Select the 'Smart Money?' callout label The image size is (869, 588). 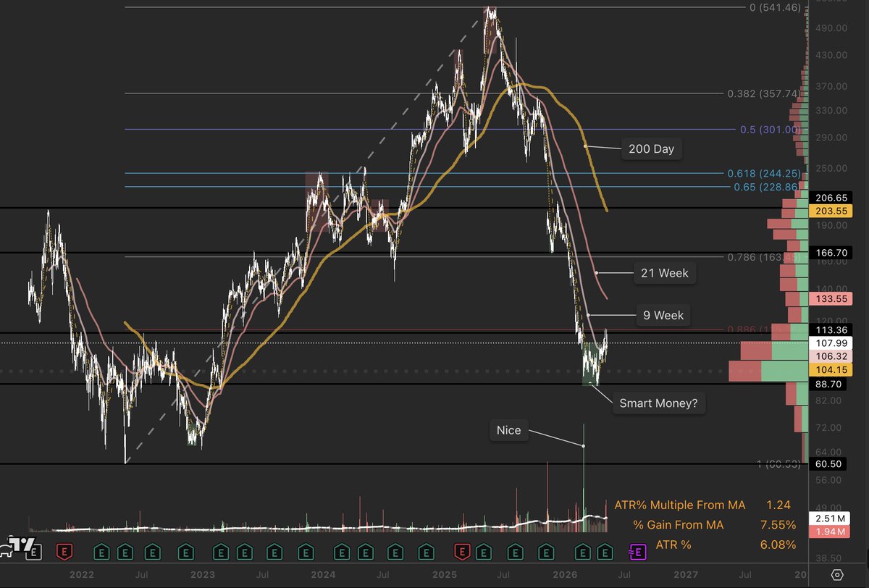coord(659,403)
